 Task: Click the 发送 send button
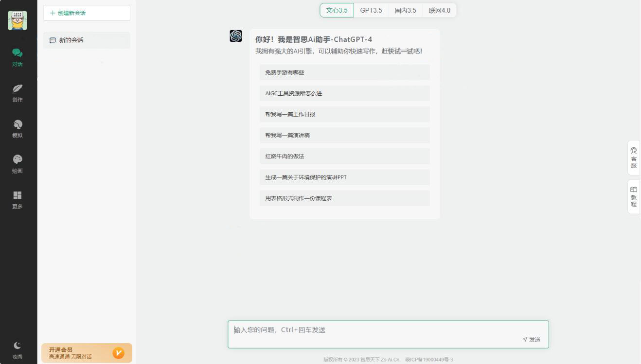[x=532, y=340]
